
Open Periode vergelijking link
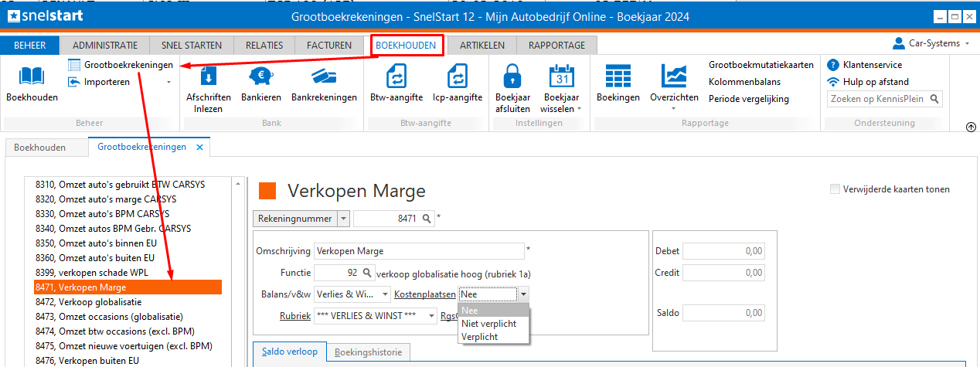pyautogui.click(x=749, y=99)
